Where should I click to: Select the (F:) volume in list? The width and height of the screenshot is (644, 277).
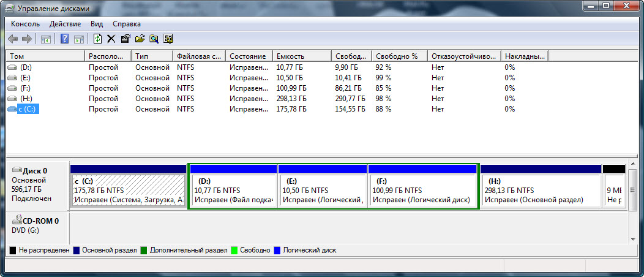25,88
